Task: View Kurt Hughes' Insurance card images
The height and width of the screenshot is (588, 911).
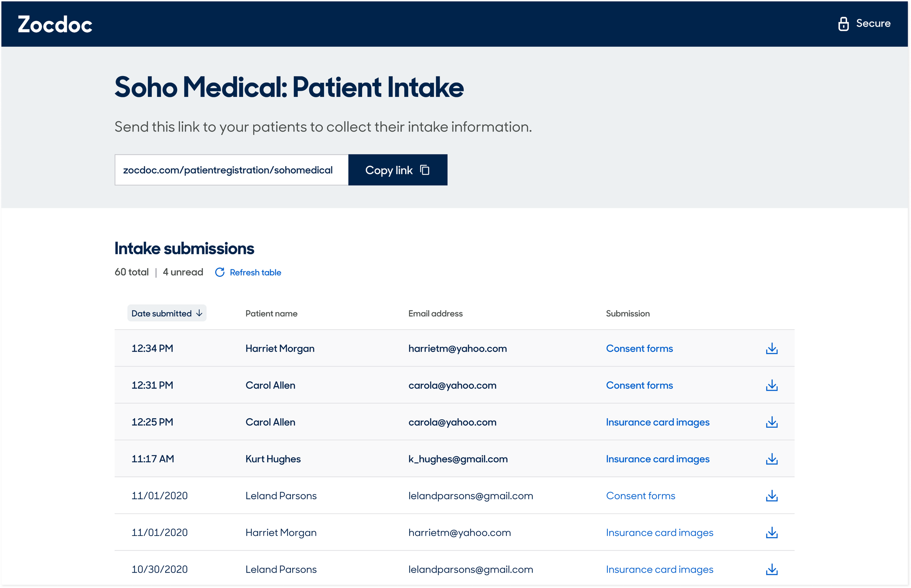Action: point(657,459)
